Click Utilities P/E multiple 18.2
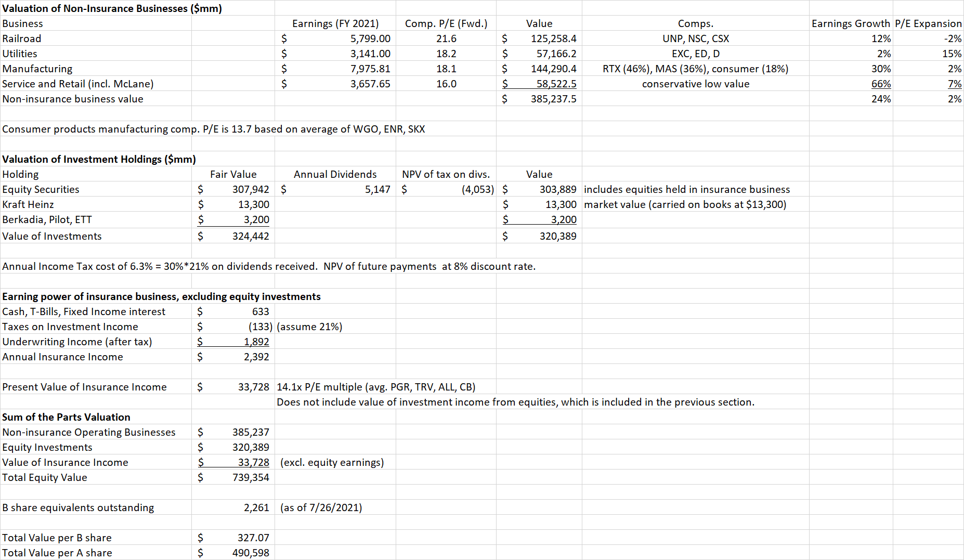964x560 pixels. [446, 54]
